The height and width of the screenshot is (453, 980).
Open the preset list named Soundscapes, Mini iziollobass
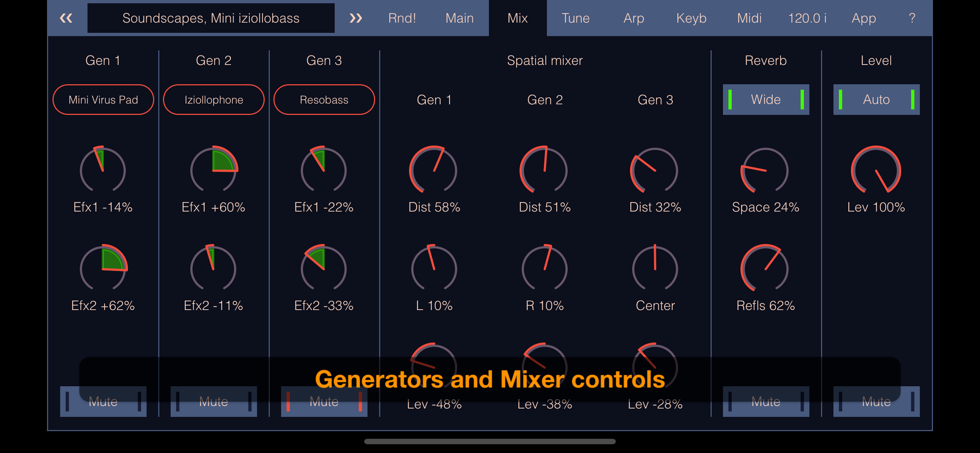click(210, 18)
